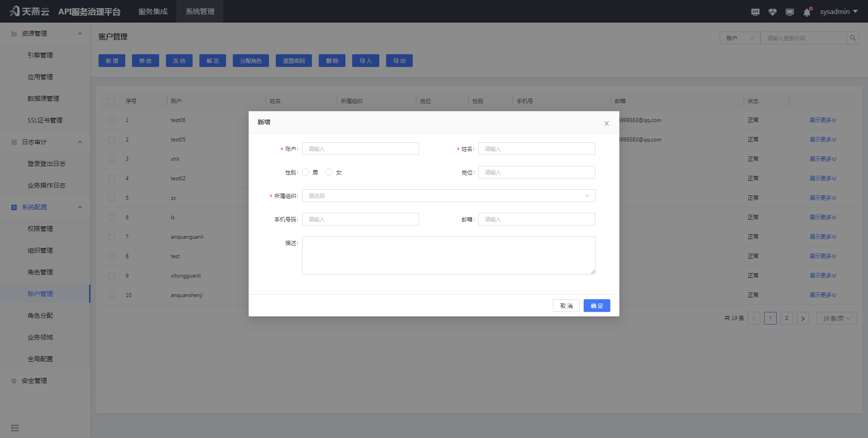Select the 男 gender radio button

pos(306,172)
